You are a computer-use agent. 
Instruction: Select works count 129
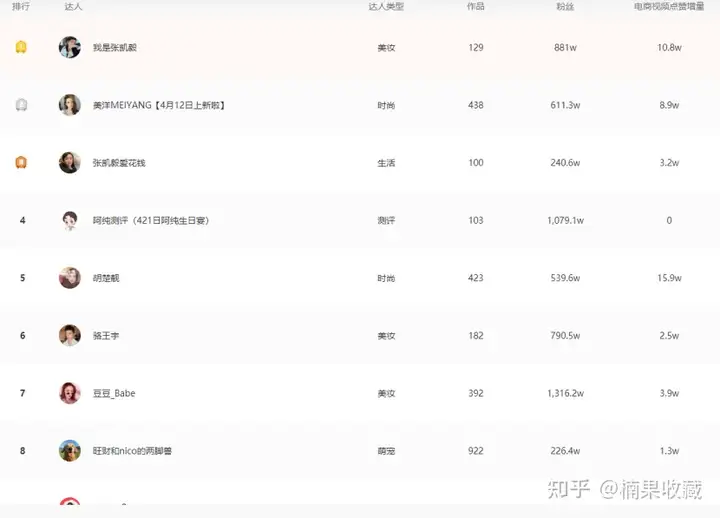(476, 47)
